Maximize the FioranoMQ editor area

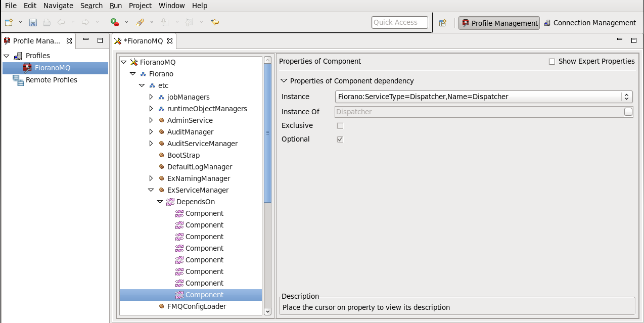pyautogui.click(x=634, y=40)
